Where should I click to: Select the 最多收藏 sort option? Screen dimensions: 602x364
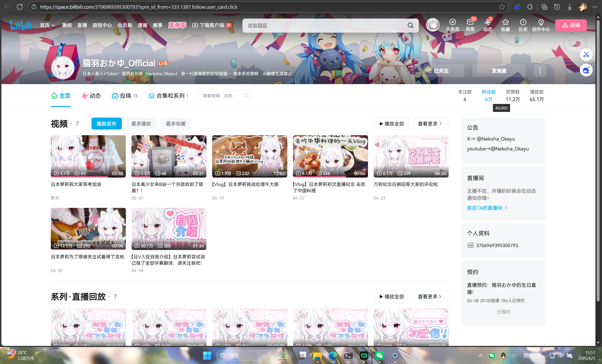(x=176, y=124)
